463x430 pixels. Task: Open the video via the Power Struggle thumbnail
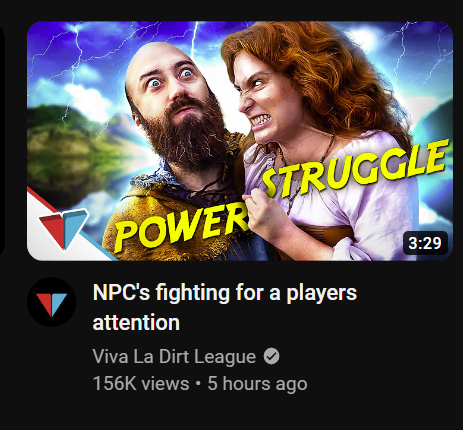(x=240, y=141)
